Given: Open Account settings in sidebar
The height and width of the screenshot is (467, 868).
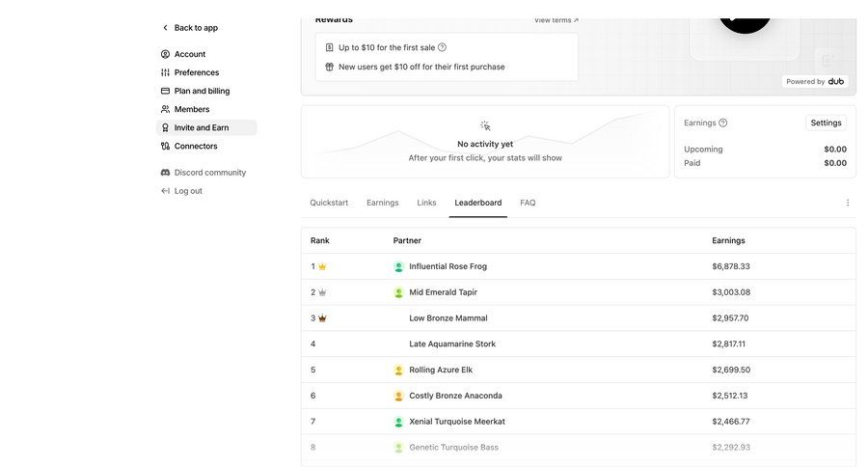Looking at the screenshot, I should [190, 54].
